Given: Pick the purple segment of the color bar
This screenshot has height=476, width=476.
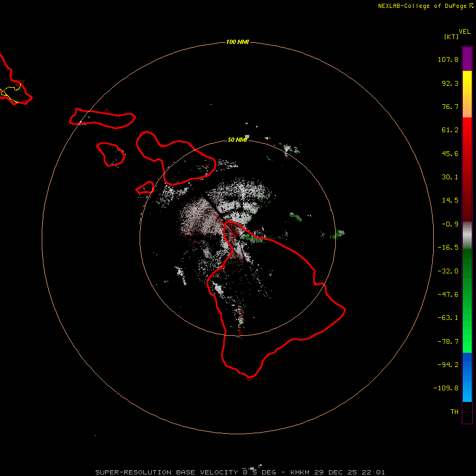Looking at the screenshot, I should [x=467, y=59].
